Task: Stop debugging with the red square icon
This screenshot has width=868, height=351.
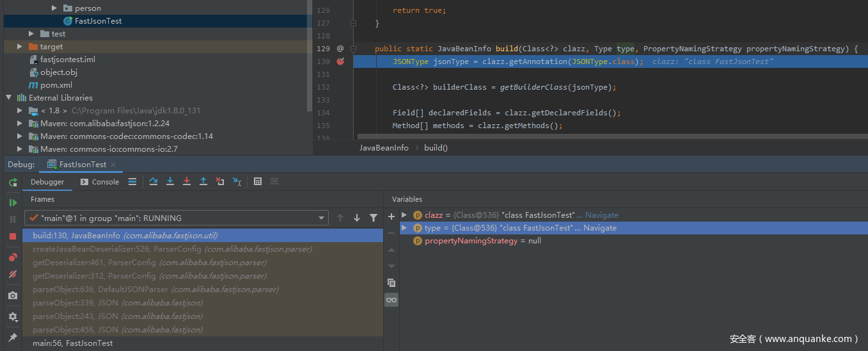Action: [13, 236]
